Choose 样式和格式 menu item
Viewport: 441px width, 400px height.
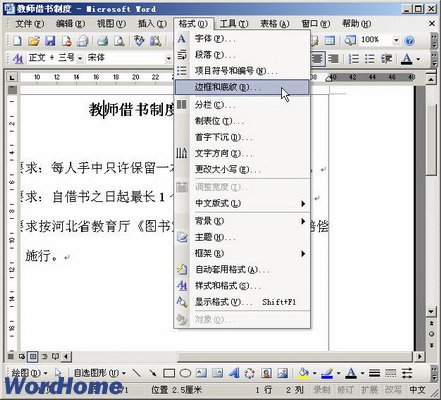(242, 286)
